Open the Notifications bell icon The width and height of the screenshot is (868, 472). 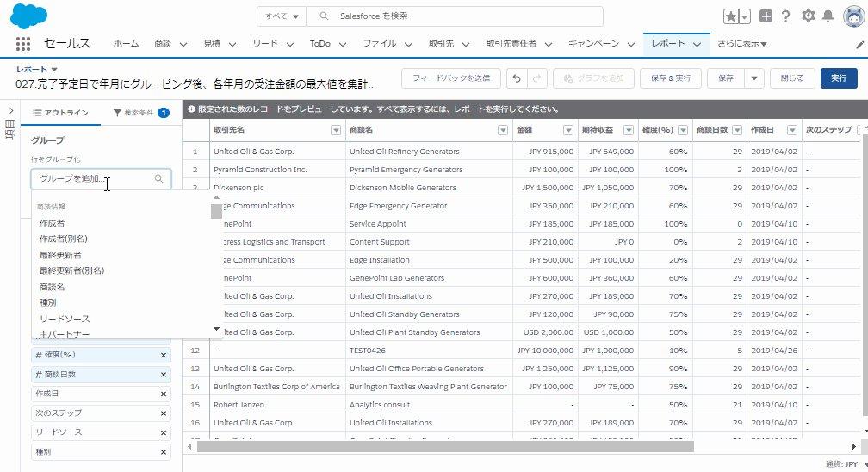coord(828,16)
